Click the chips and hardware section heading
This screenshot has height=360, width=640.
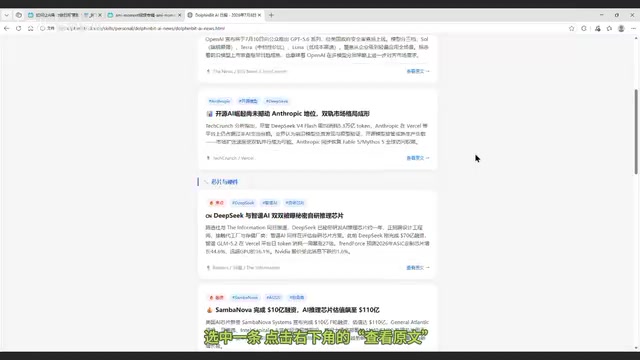point(224,182)
